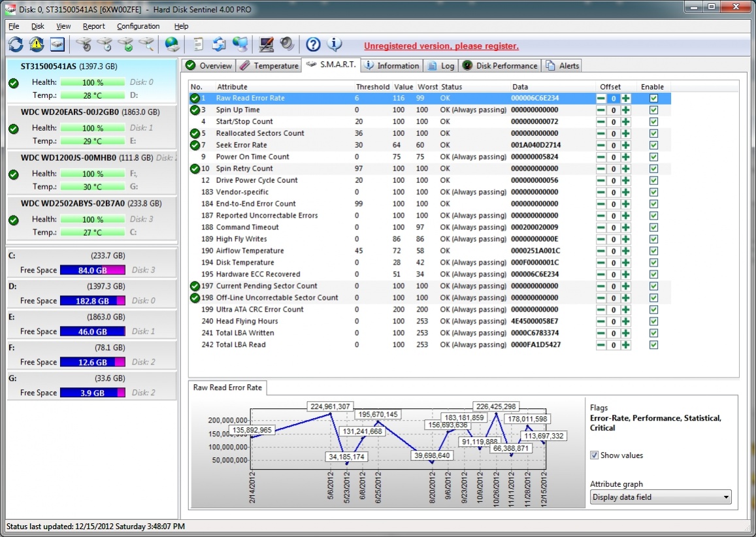756x537 pixels.
Task: Uncheck Enable for Raw Read Error Rate
Action: pyautogui.click(x=653, y=98)
